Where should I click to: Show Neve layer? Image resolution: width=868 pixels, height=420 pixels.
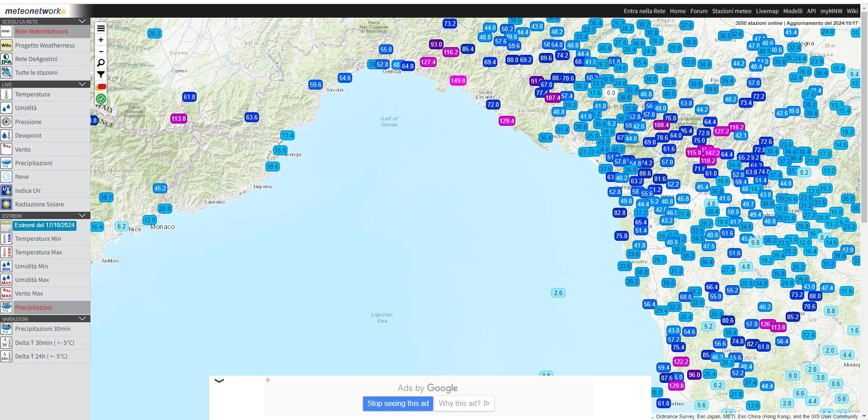[x=45, y=177]
